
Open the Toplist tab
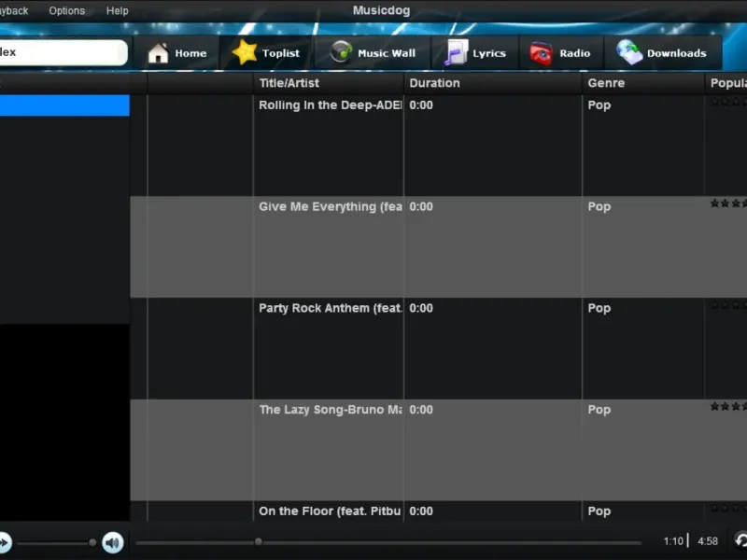(267, 53)
